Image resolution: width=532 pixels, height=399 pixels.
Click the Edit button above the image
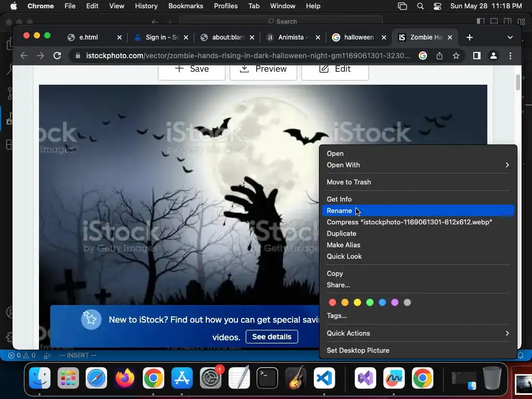[x=335, y=71]
